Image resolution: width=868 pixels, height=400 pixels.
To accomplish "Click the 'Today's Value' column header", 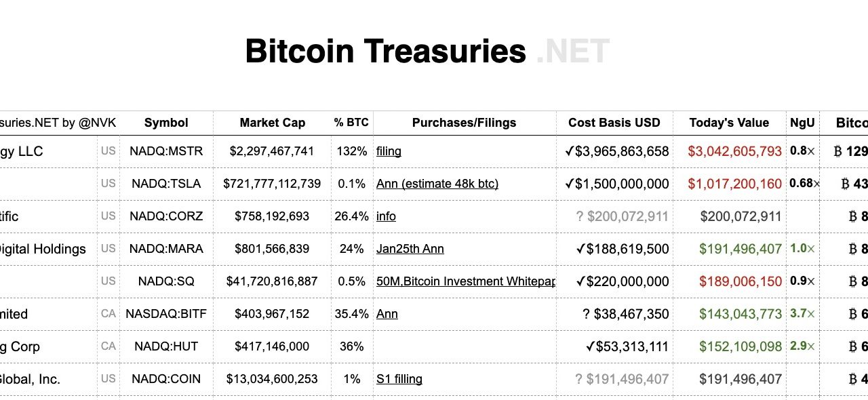I will pos(729,123).
